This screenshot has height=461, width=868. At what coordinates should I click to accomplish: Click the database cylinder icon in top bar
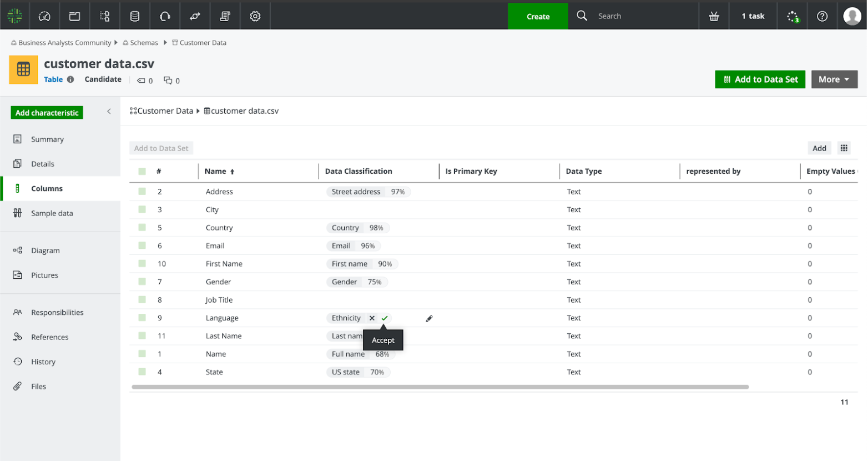pos(135,16)
